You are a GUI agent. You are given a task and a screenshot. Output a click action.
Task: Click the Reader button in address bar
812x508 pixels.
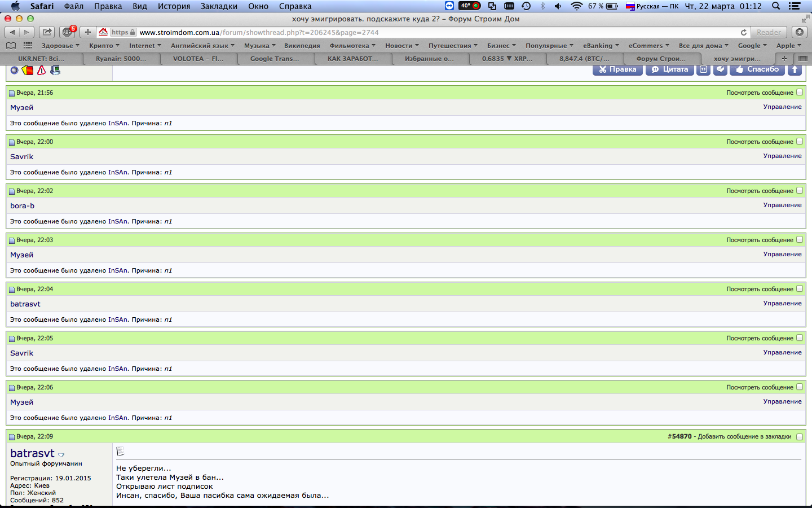[769, 32]
